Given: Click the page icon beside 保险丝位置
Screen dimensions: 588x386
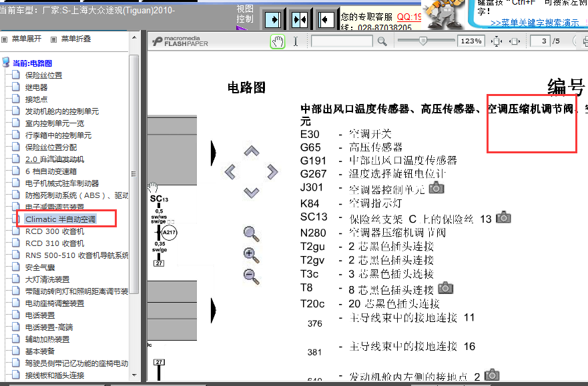Looking at the screenshot, I should click(x=16, y=75).
